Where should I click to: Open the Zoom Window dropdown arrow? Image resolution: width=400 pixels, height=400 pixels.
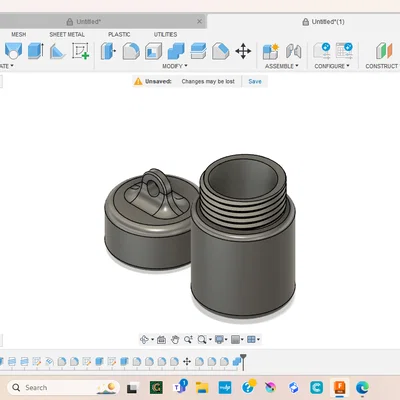[x=210, y=340]
